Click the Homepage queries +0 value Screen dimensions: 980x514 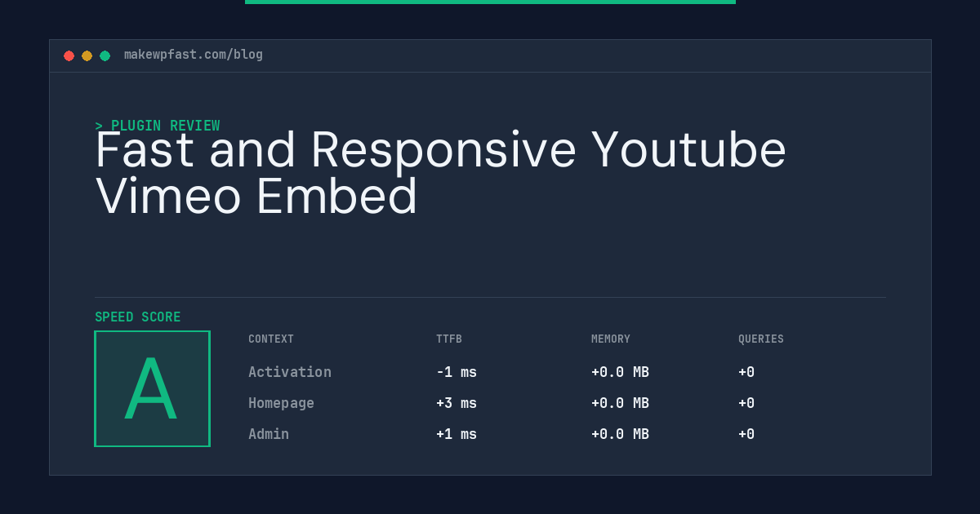[746, 403]
